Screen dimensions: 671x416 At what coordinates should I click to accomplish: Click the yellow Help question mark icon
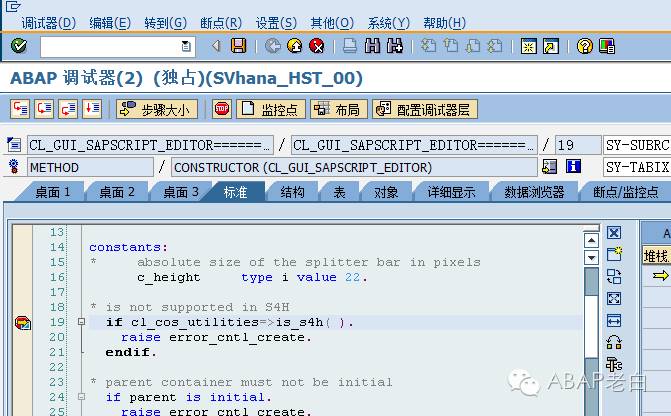(585, 46)
